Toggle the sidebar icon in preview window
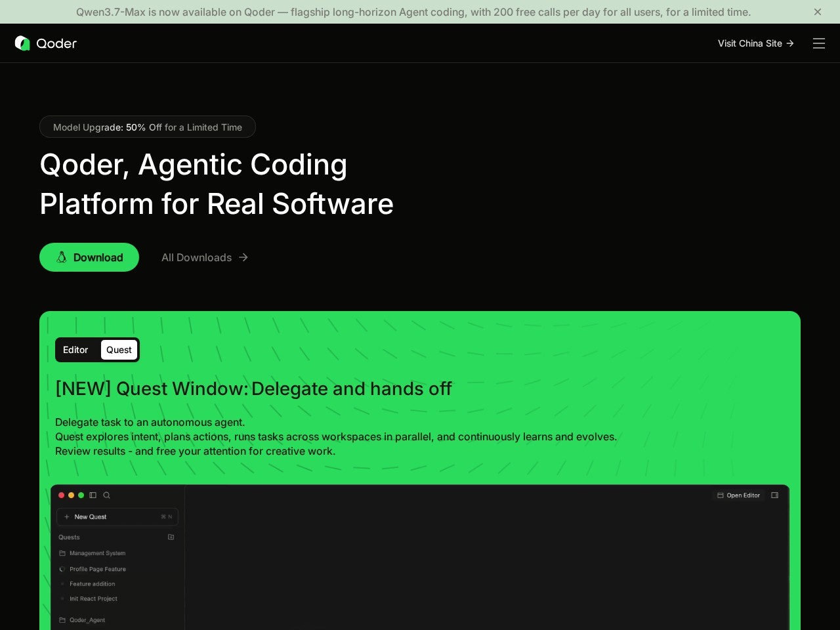Image resolution: width=840 pixels, height=630 pixels. pyautogui.click(x=93, y=495)
